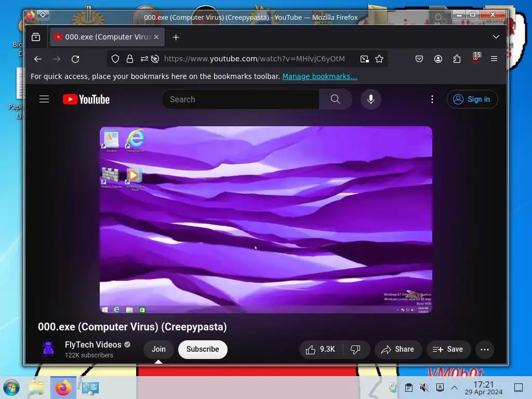This screenshot has height=399, width=532.
Task: Save page to Pocket
Action: click(x=419, y=59)
